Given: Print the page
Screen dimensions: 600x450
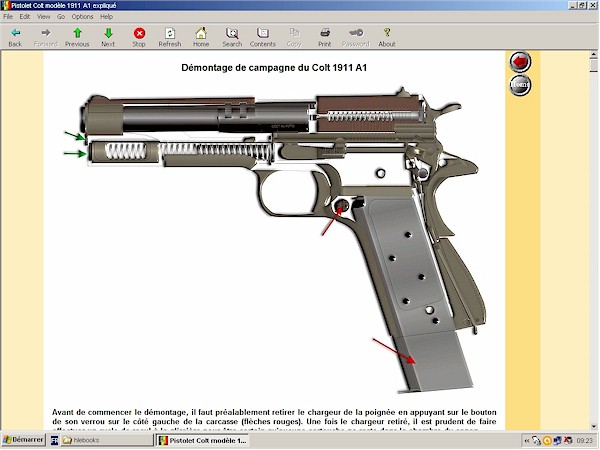Looking at the screenshot, I should [324, 37].
